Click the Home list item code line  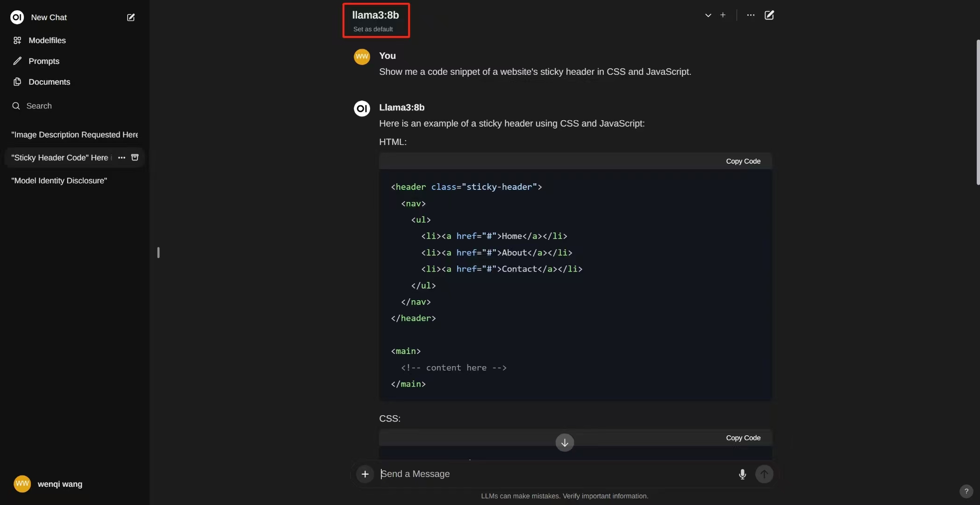click(494, 236)
